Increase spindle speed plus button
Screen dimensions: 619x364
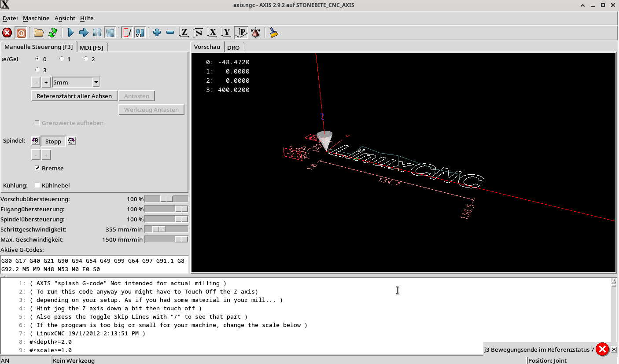(x=46, y=155)
